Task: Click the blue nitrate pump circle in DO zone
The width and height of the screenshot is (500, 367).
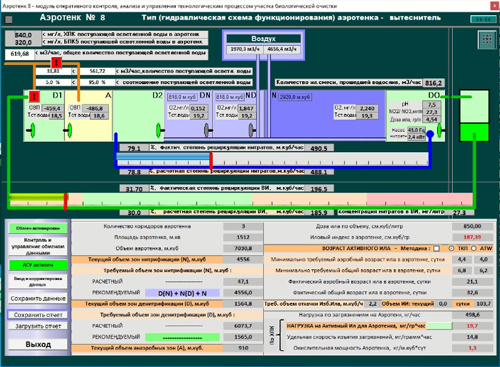Action: click(x=430, y=134)
